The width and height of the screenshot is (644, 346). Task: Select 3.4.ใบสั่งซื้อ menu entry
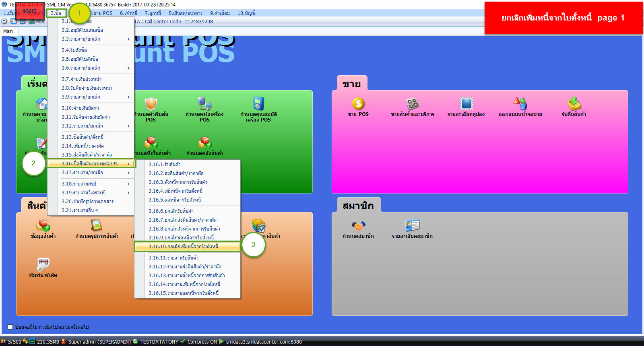coord(91,50)
